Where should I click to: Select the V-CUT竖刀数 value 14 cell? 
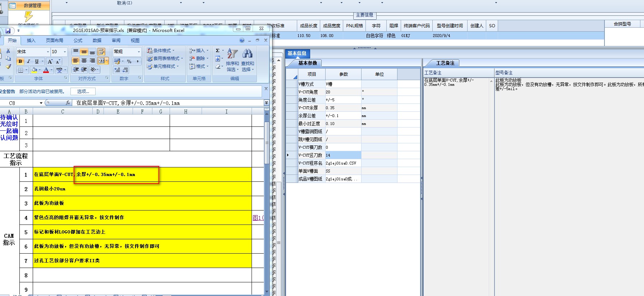click(343, 155)
